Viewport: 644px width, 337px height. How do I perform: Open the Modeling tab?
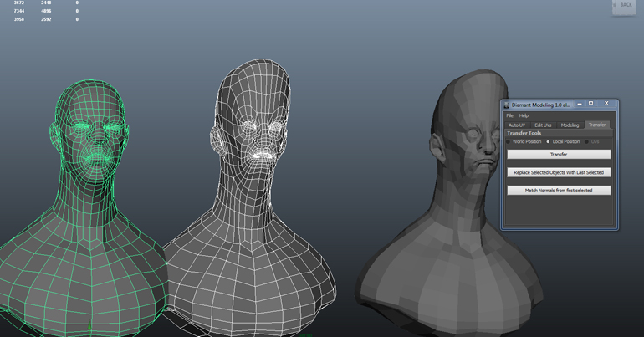(570, 125)
